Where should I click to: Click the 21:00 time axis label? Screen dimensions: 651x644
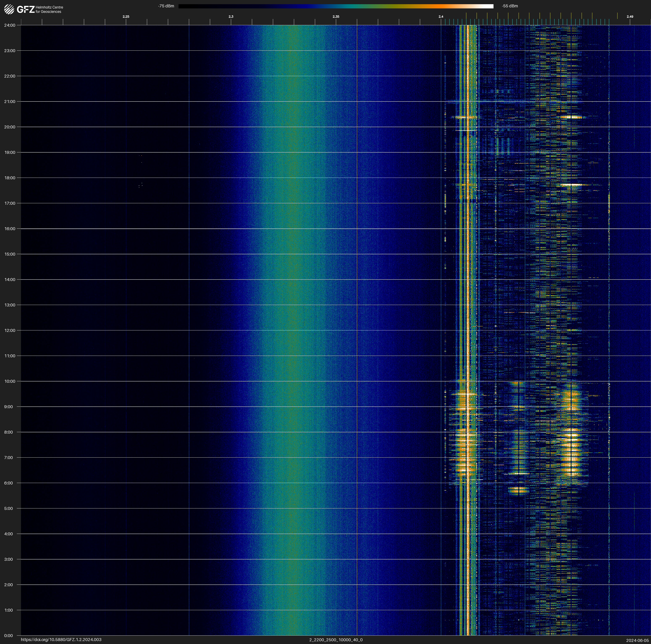tap(9, 102)
